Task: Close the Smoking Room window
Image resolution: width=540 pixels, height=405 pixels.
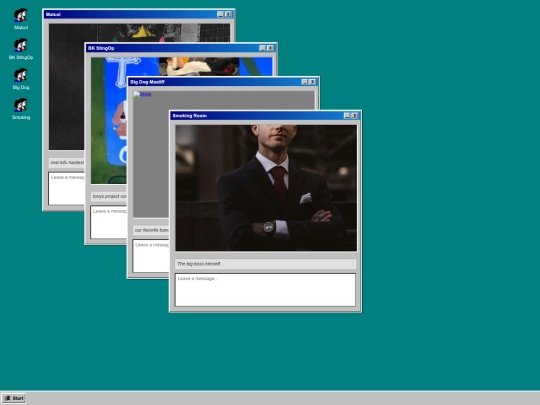Action: (354, 116)
